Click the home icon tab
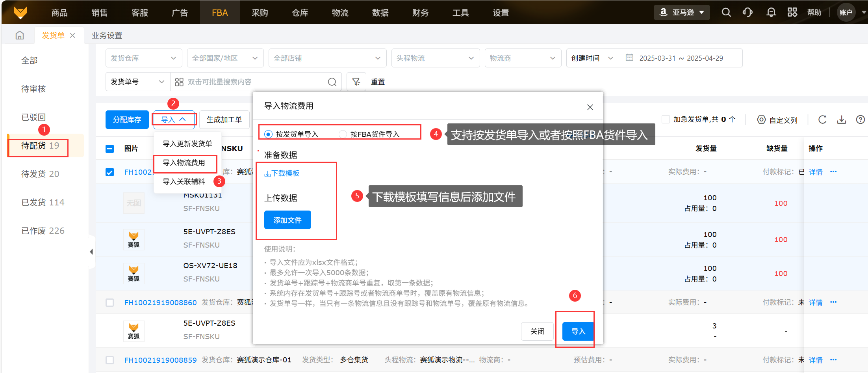 pyautogui.click(x=20, y=35)
